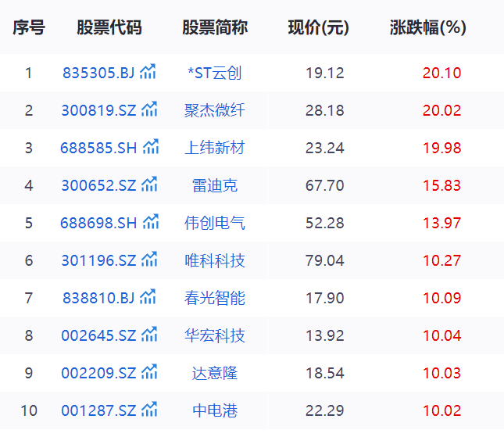Show trend chart icon for 301196.SZ
The width and height of the screenshot is (504, 437).
click(x=149, y=260)
